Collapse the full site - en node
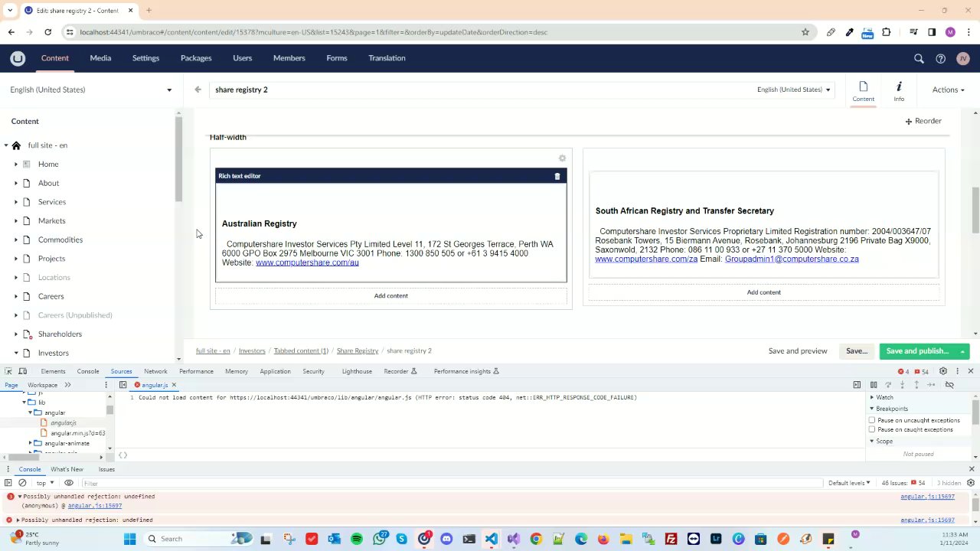980x551 pixels. click(x=5, y=145)
